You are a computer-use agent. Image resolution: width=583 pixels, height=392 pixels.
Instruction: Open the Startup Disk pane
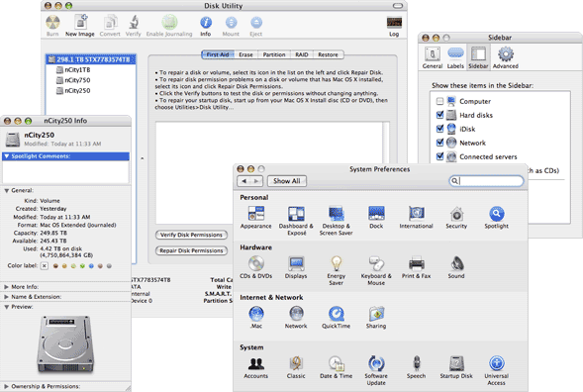456,367
